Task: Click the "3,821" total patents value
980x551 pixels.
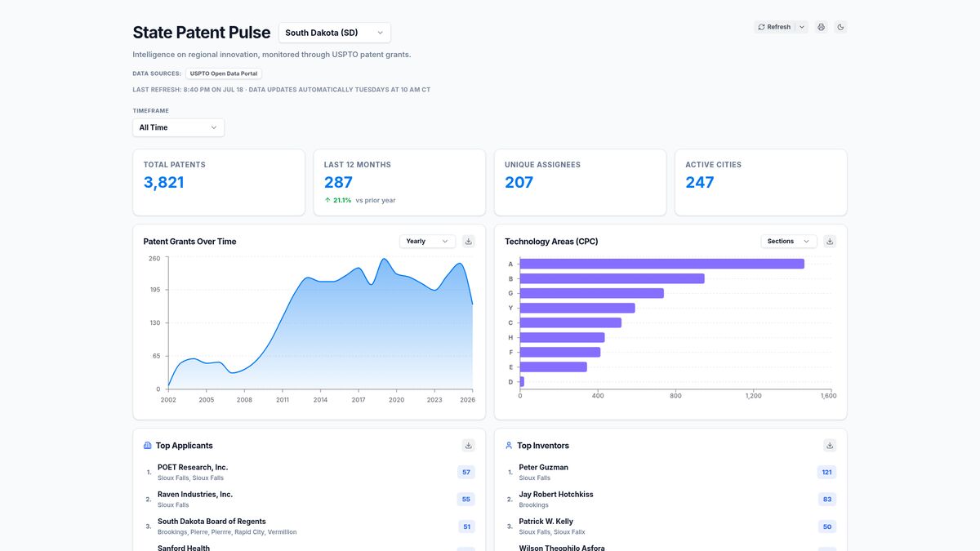Action: pyautogui.click(x=164, y=183)
